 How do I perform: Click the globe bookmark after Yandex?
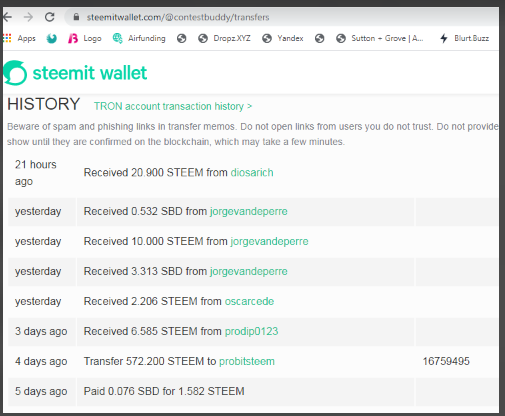(x=320, y=39)
